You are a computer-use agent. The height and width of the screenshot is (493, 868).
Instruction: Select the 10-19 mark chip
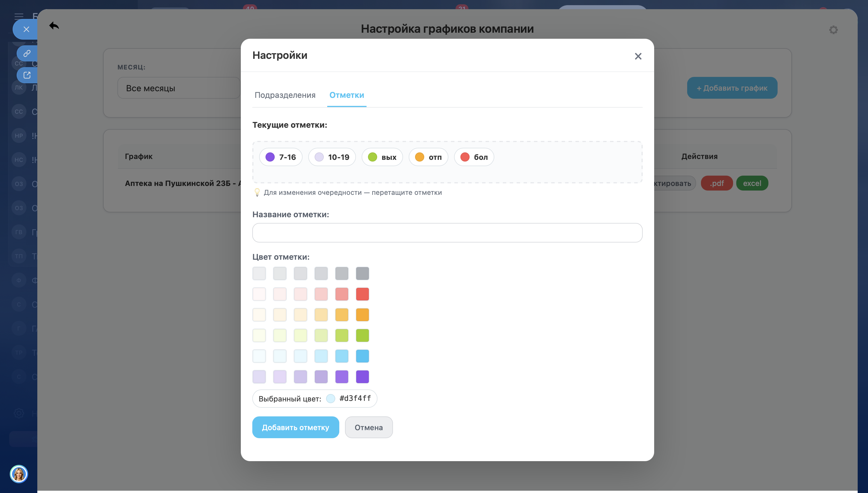(x=332, y=157)
